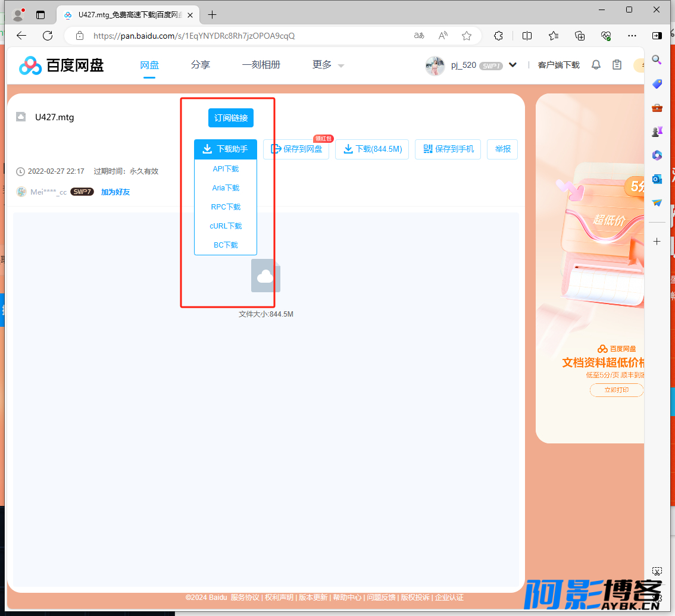Take screenshot from sidebar bottom icon
The width and height of the screenshot is (675, 616).
[657, 571]
